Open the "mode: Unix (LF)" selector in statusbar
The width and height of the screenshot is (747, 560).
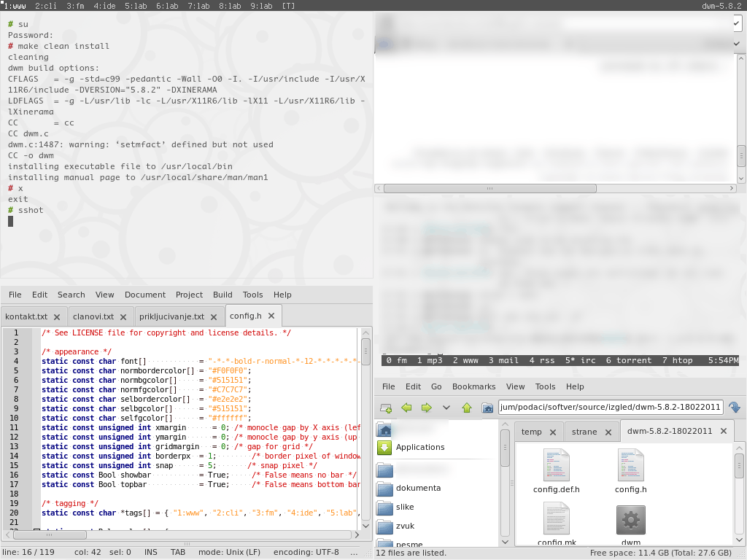231,552
